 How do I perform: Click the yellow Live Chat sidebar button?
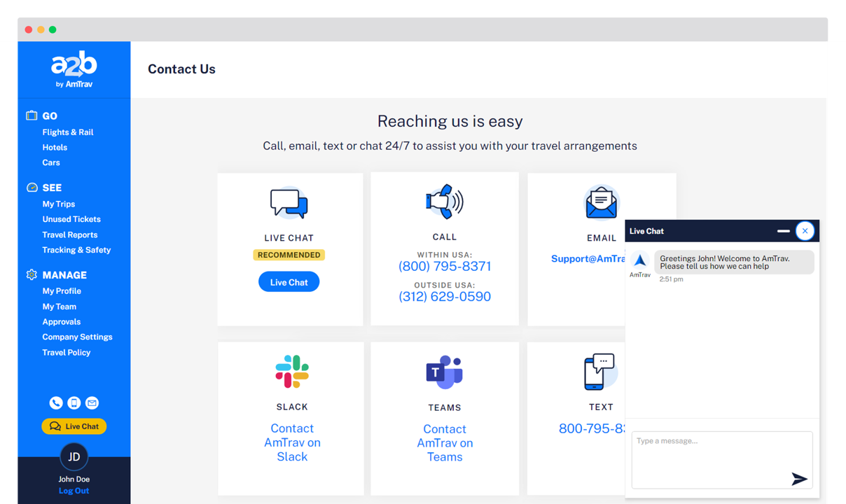(74, 426)
